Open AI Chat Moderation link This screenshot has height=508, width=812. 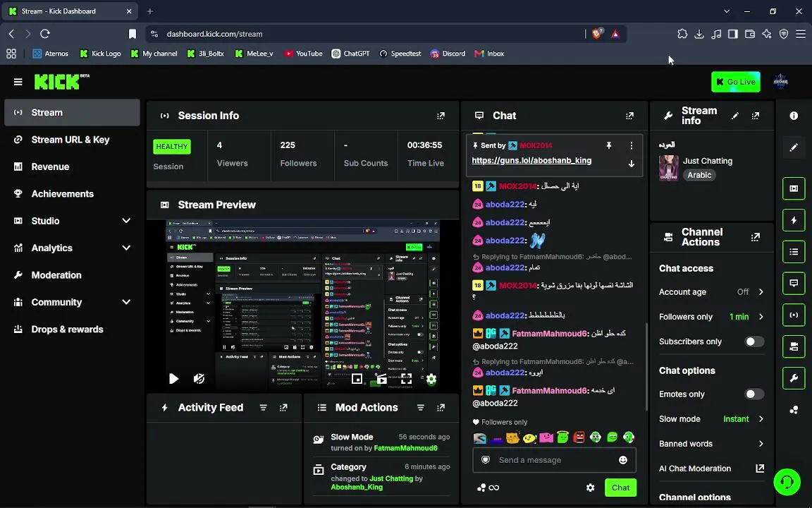[711, 468]
